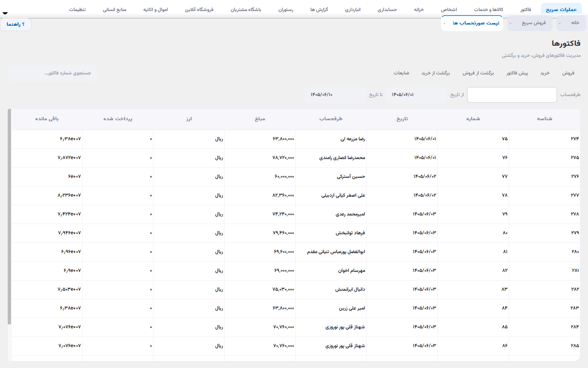Select the row of رضا مزرعه لی
This screenshot has height=368, width=588.
tap(296, 139)
